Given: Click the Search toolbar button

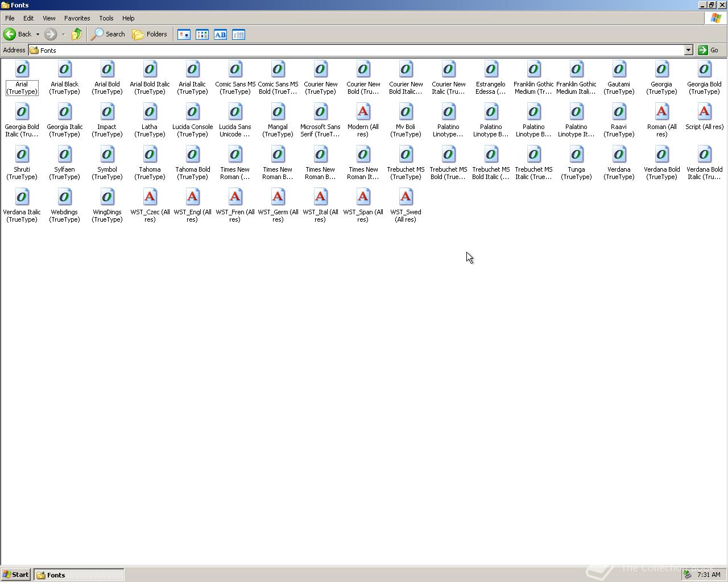Looking at the screenshot, I should click(108, 34).
